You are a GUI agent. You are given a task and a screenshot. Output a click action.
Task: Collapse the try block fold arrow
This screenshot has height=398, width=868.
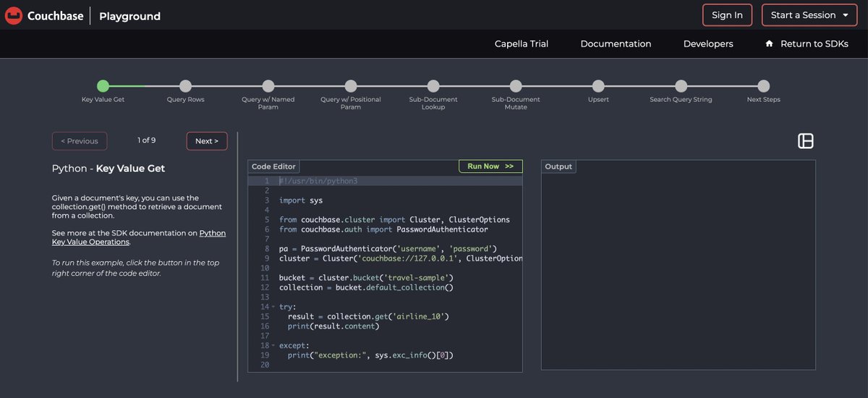pyautogui.click(x=273, y=307)
